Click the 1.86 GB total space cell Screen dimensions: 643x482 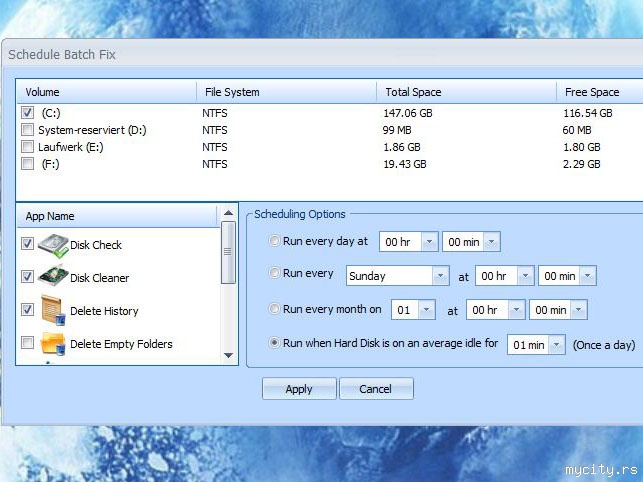[x=402, y=147]
